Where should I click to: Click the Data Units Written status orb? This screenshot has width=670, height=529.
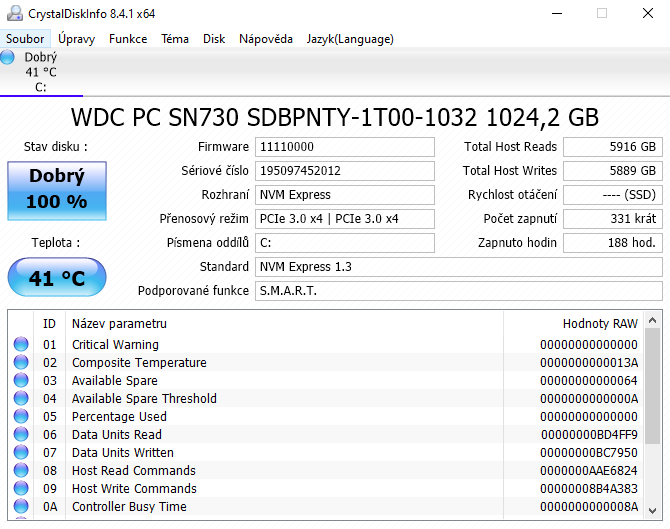pyautogui.click(x=21, y=453)
